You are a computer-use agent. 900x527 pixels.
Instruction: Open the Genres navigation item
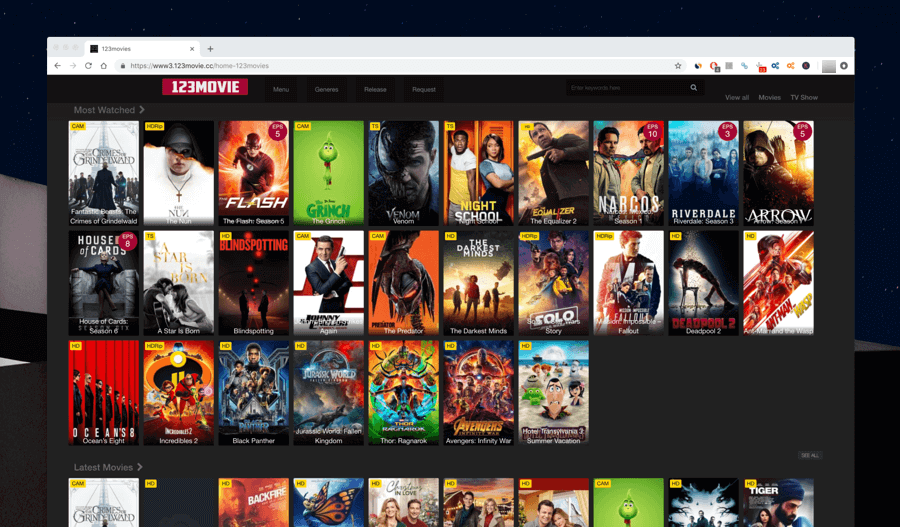coord(326,90)
